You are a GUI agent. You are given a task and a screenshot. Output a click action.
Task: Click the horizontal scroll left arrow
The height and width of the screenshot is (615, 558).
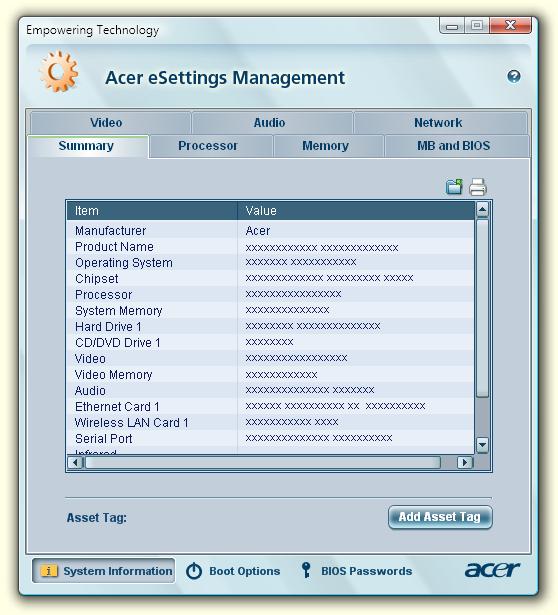coord(75,463)
